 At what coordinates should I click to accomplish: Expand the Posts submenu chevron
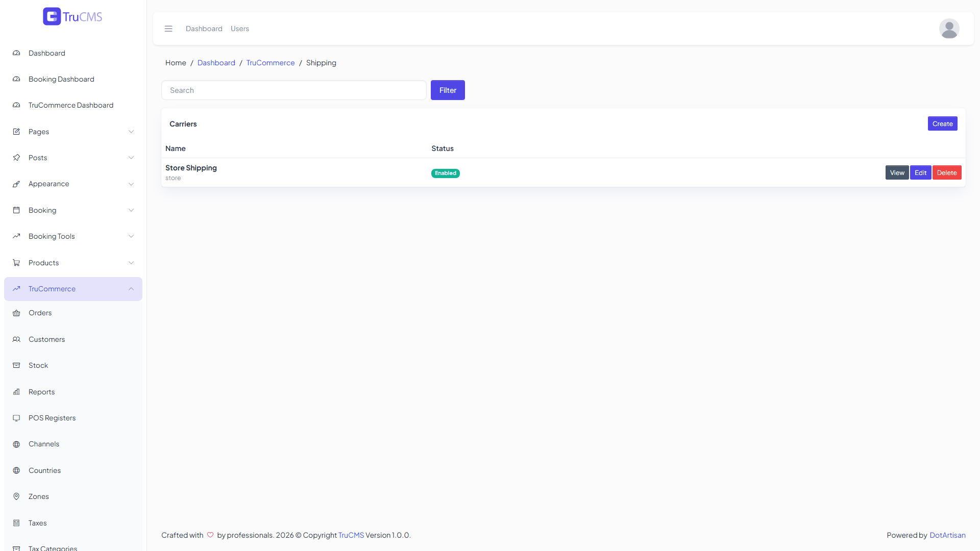[131, 158]
